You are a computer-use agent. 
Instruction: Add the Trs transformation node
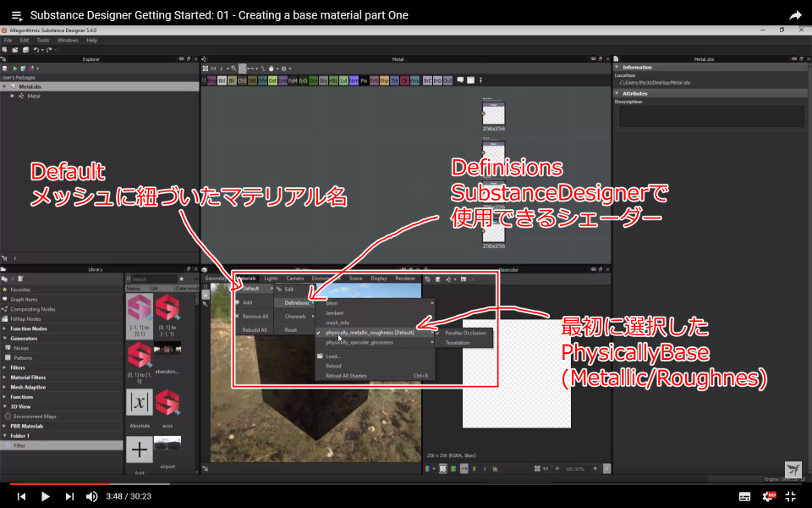pyautogui.click(x=395, y=81)
